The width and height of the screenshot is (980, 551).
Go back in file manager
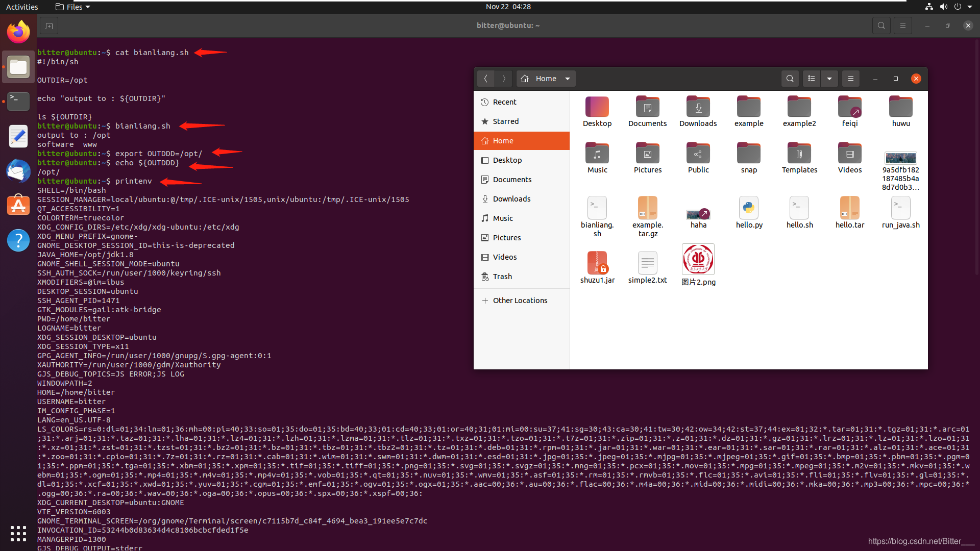pos(486,79)
